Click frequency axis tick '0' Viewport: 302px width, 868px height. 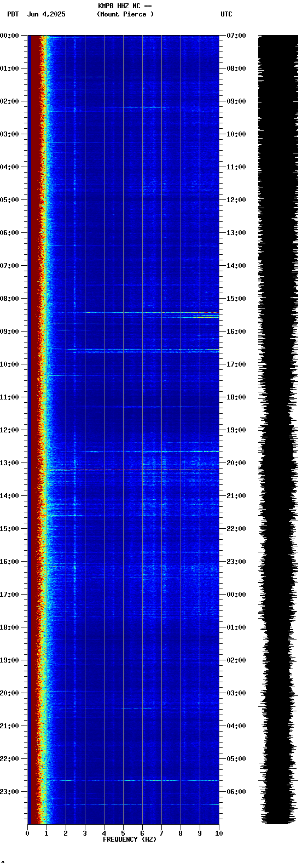tap(27, 833)
